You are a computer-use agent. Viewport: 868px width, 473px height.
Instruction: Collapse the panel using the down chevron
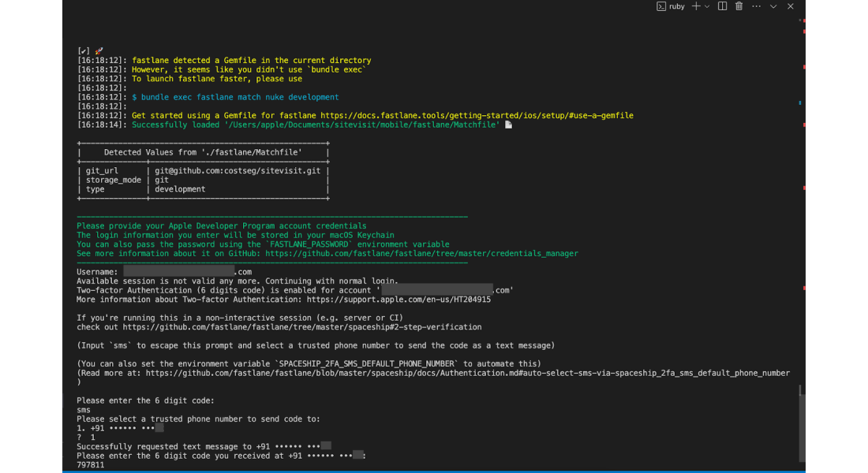pyautogui.click(x=773, y=6)
